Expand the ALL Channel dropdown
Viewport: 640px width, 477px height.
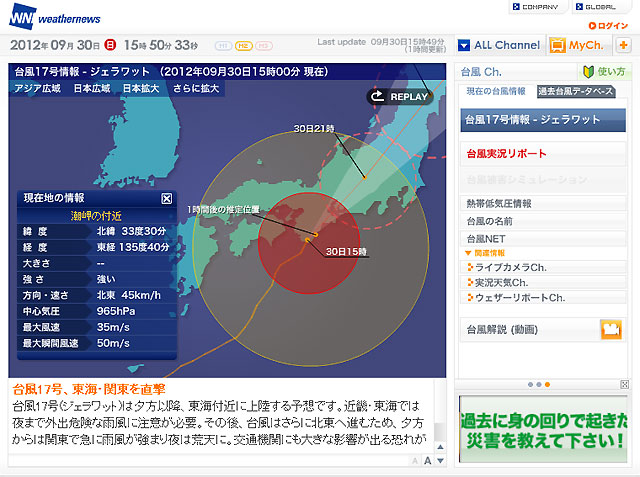pyautogui.click(x=499, y=45)
